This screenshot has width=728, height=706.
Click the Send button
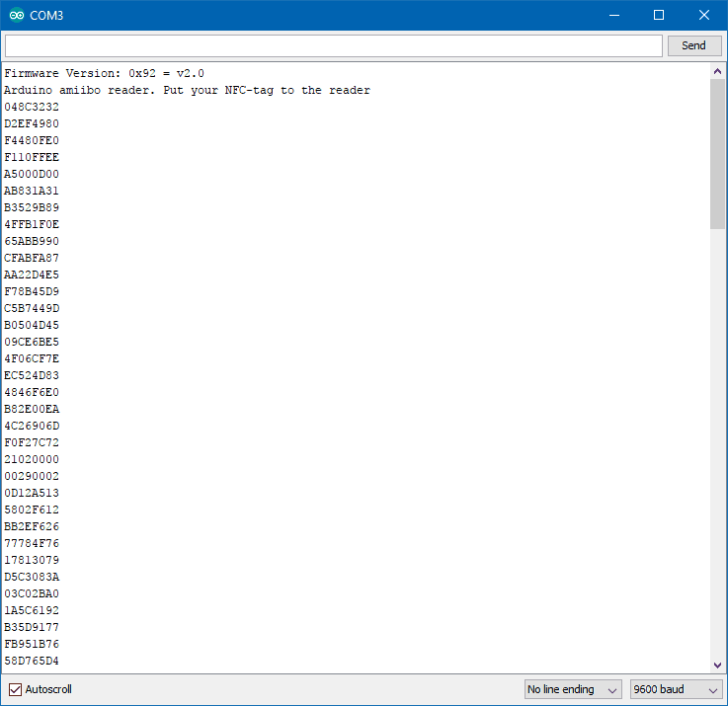pos(694,45)
